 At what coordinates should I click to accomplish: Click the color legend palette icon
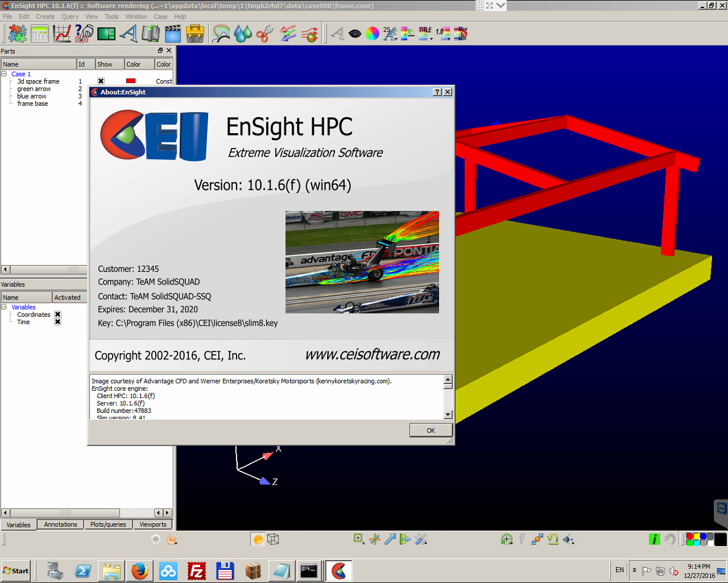tap(407, 33)
